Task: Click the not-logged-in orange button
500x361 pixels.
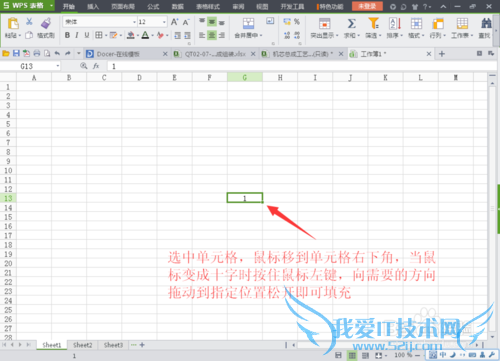Action: [367, 6]
